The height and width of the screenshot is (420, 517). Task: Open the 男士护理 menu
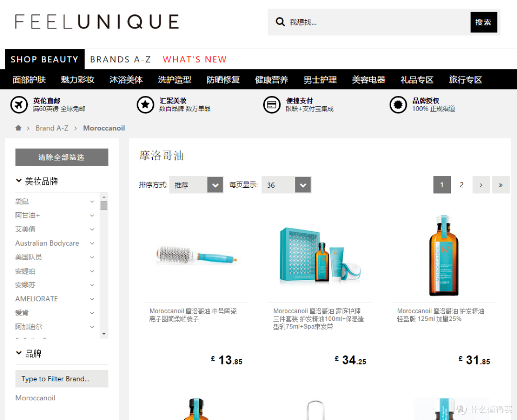tap(320, 79)
